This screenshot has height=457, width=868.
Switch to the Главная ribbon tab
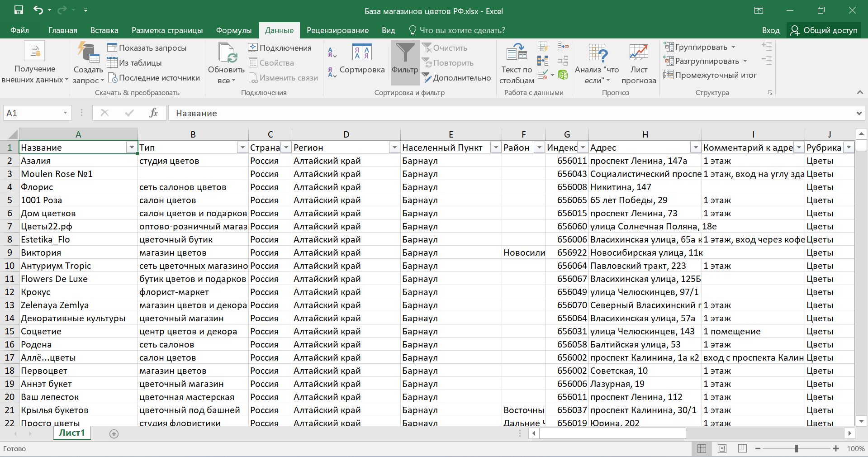pyautogui.click(x=62, y=30)
